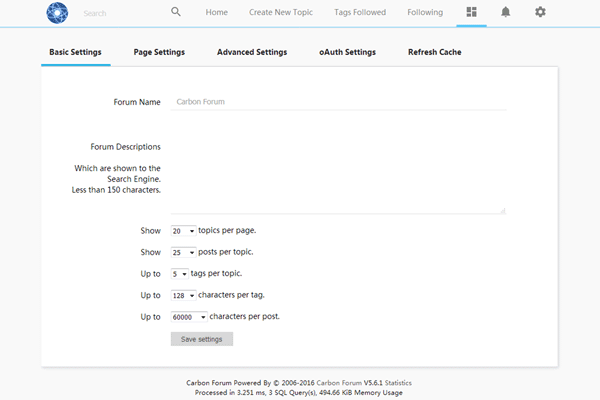Open notifications bell icon
This screenshot has width=600, height=400.
[506, 12]
